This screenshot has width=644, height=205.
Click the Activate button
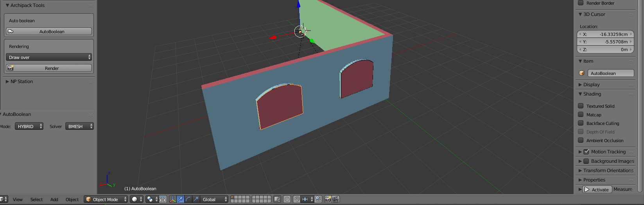597,189
